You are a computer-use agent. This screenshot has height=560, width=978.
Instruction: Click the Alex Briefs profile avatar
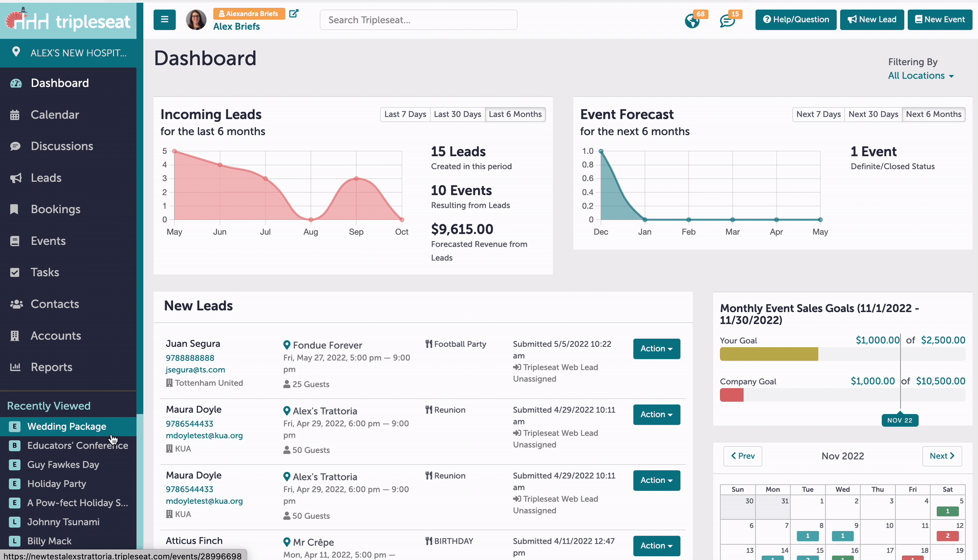[196, 19]
